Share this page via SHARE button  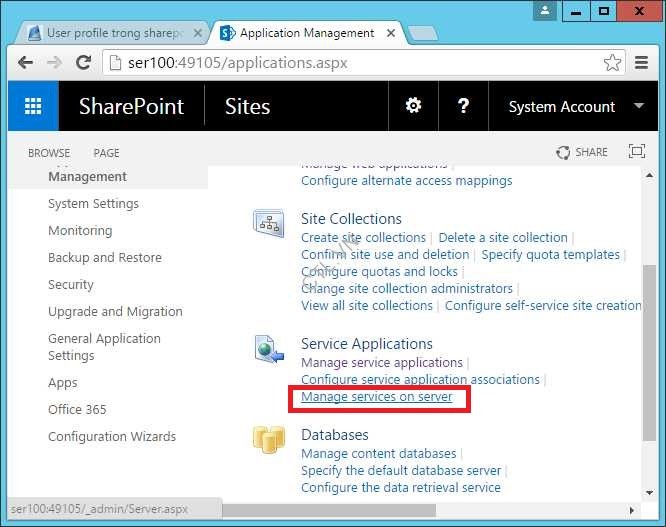click(582, 152)
